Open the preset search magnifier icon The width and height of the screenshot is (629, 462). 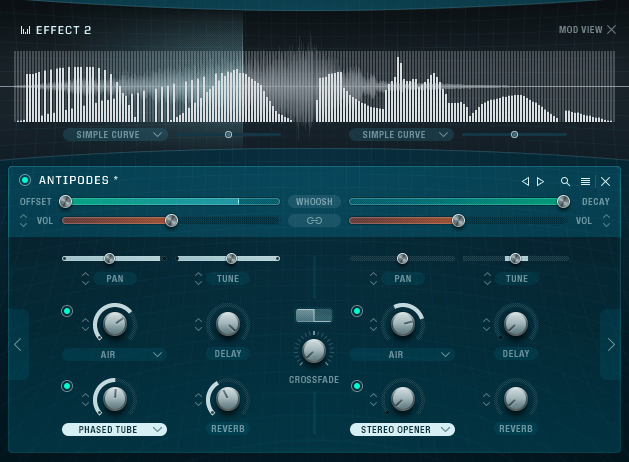pyautogui.click(x=565, y=181)
